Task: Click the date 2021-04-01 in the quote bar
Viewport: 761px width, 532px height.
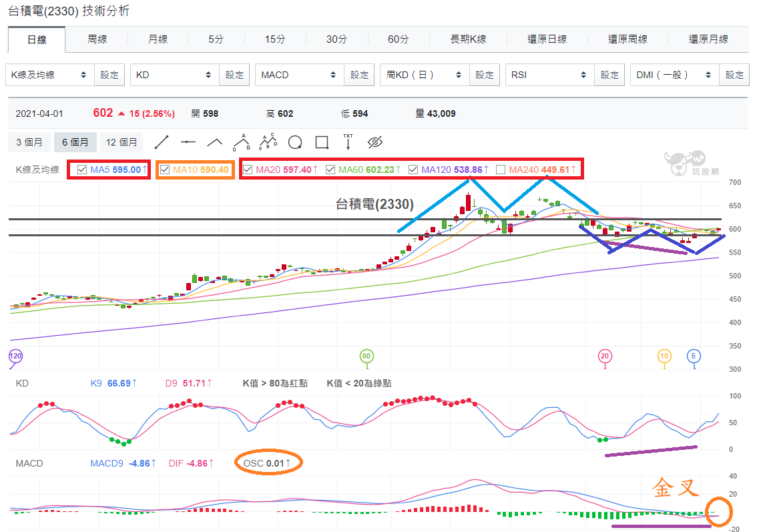Action: tap(39, 113)
